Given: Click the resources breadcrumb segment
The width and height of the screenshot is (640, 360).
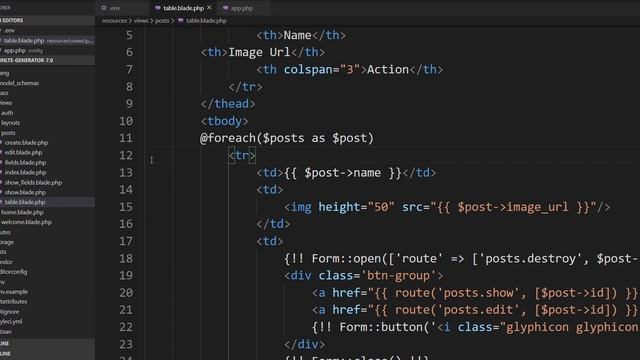Looking at the screenshot, I should (x=115, y=20).
